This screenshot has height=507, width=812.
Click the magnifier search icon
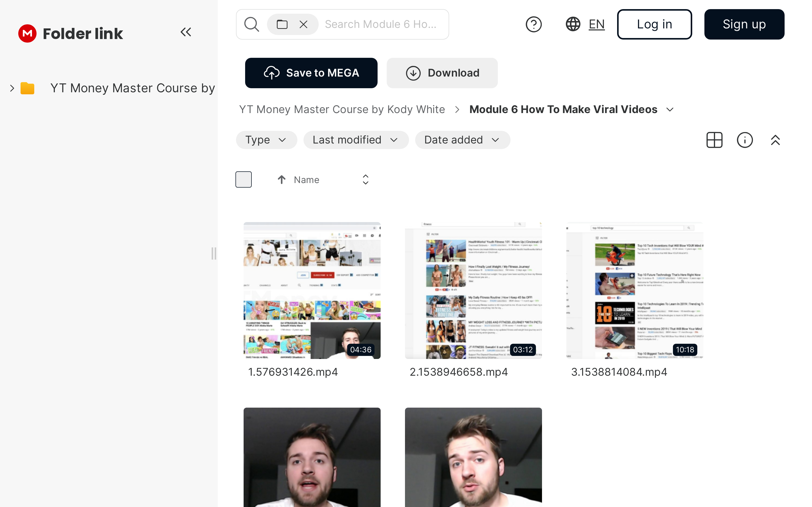tap(251, 25)
